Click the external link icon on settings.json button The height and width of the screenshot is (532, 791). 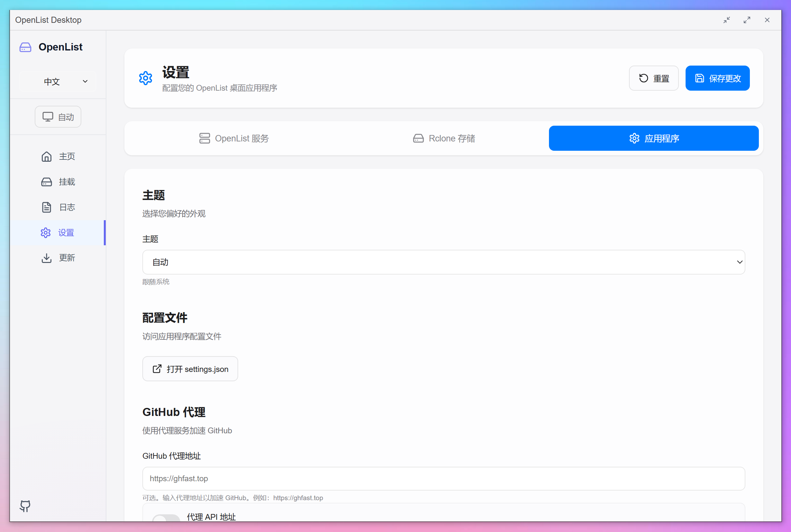click(x=157, y=369)
